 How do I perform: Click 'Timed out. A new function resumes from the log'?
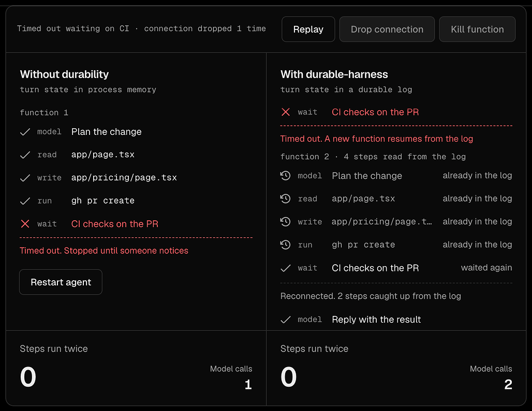pyautogui.click(x=377, y=139)
